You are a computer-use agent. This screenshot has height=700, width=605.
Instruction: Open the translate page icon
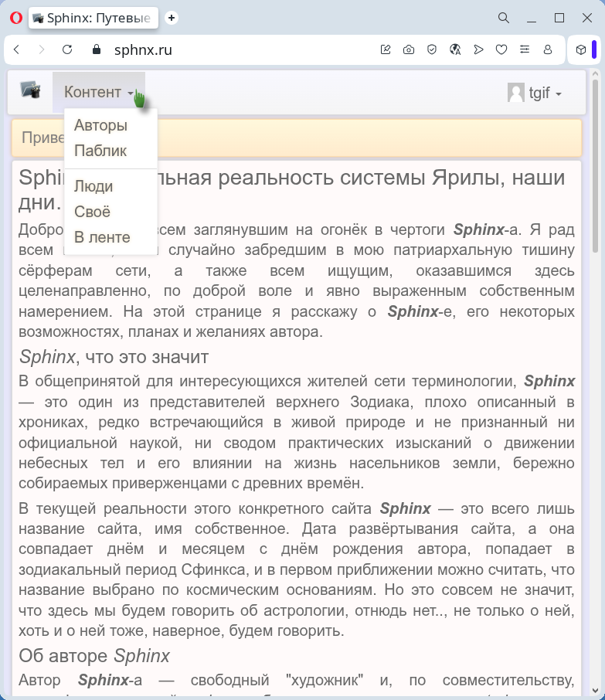tap(454, 49)
